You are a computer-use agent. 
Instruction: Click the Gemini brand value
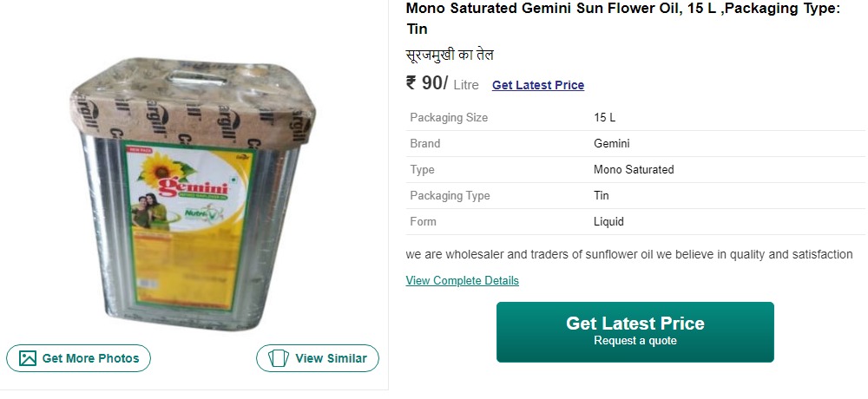click(x=612, y=144)
